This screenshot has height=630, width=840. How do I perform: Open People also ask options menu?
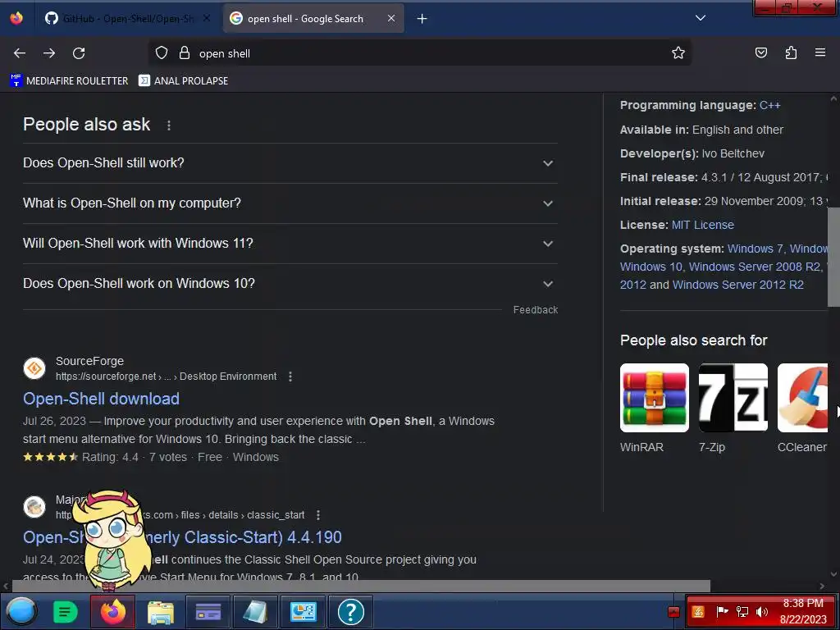[169, 126]
